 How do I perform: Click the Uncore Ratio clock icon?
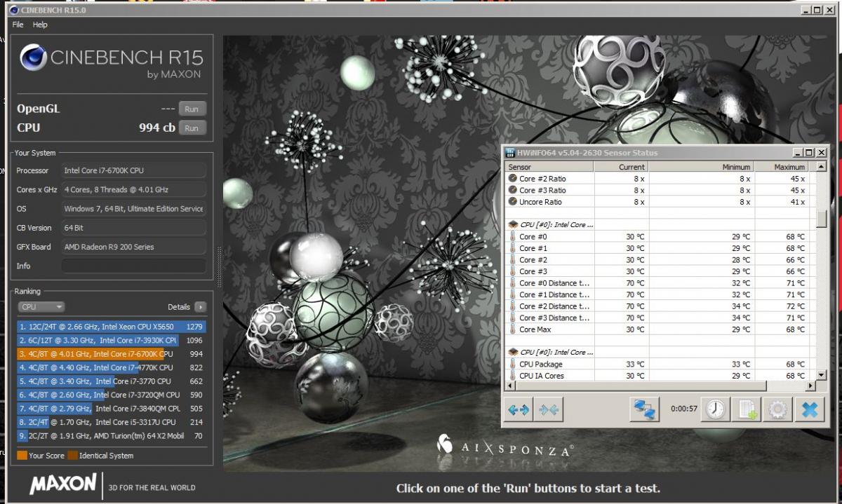click(512, 202)
